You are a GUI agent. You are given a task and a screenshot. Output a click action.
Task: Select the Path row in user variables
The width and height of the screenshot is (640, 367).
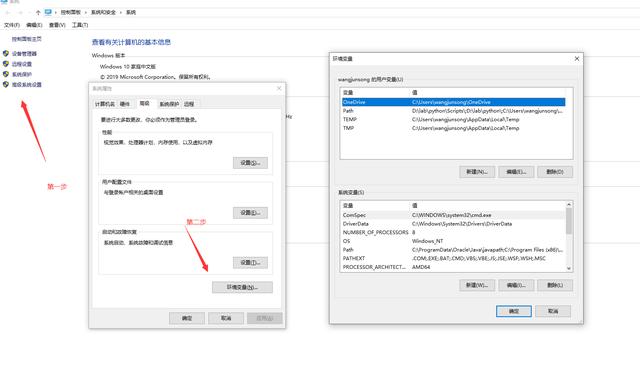click(453, 111)
